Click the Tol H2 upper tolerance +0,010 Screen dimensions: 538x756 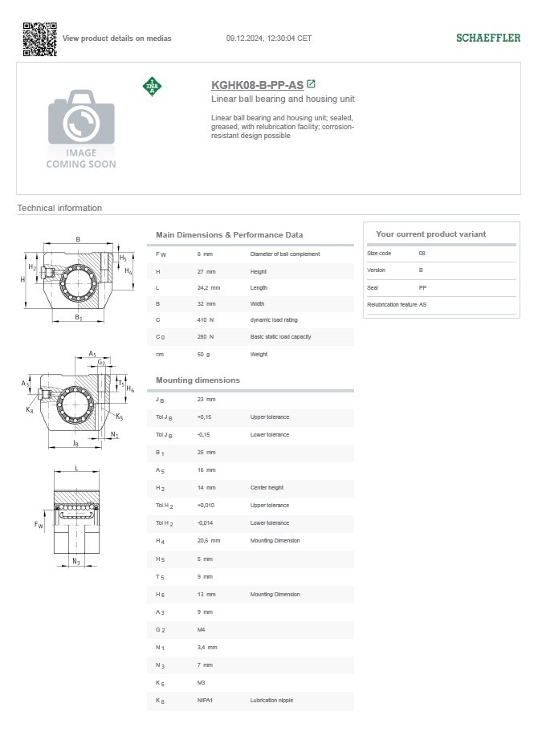pyautogui.click(x=206, y=506)
